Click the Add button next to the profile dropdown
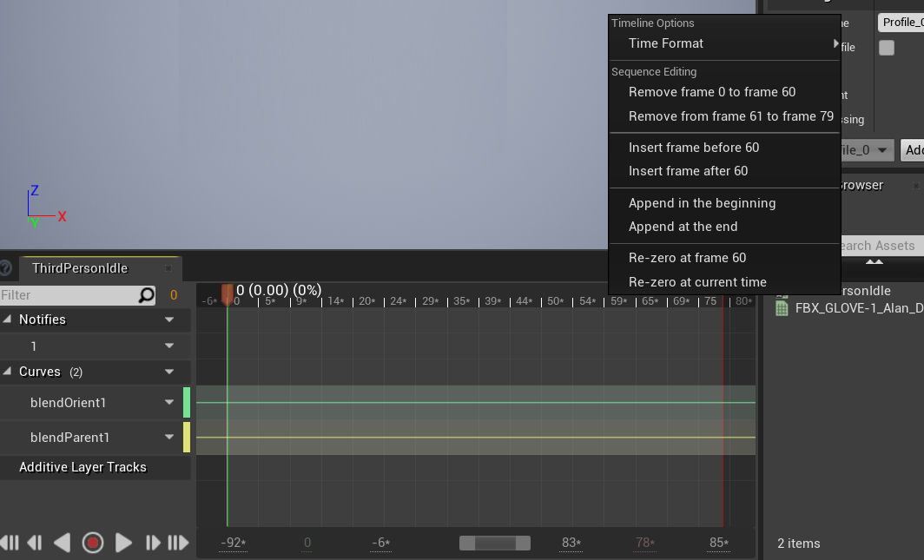The height and width of the screenshot is (560, 924). 912,150
